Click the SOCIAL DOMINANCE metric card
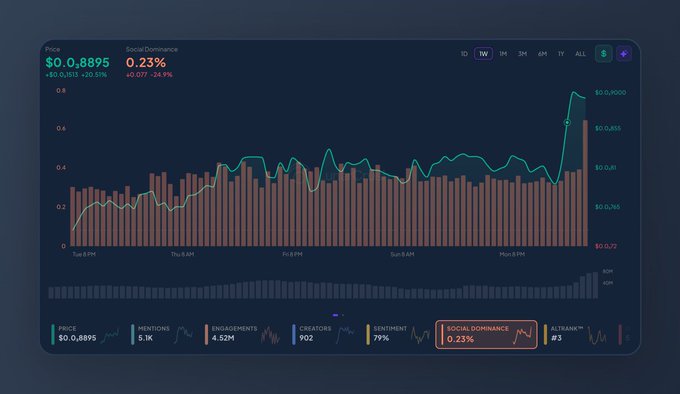Image resolution: width=680 pixels, height=394 pixels. 486,334
